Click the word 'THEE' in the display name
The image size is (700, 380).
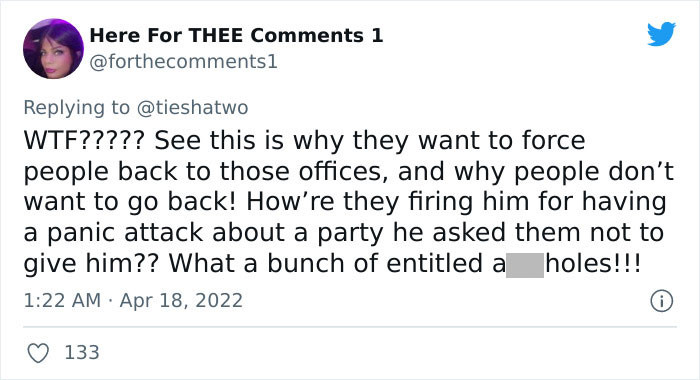coord(216,35)
